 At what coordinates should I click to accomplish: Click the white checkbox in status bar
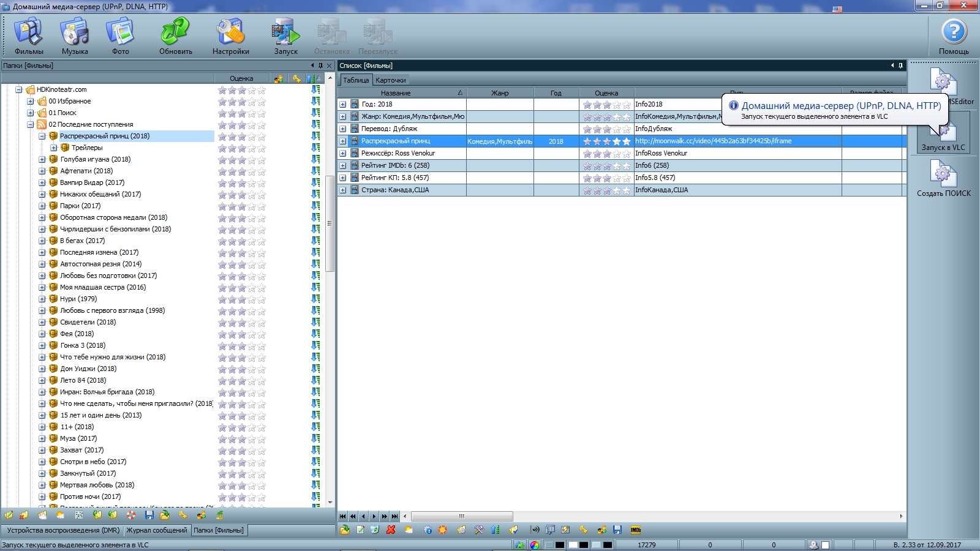click(826, 545)
